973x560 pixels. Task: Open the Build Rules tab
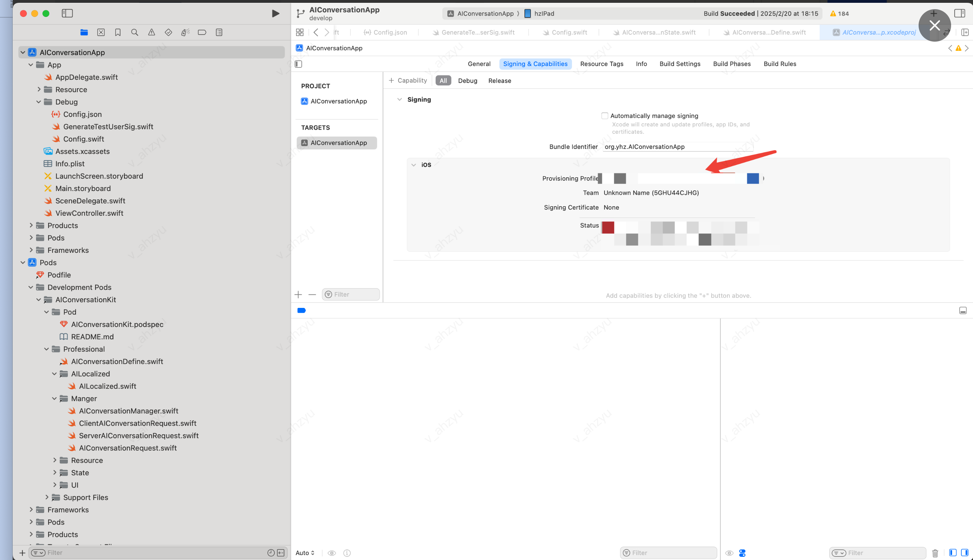[780, 64]
